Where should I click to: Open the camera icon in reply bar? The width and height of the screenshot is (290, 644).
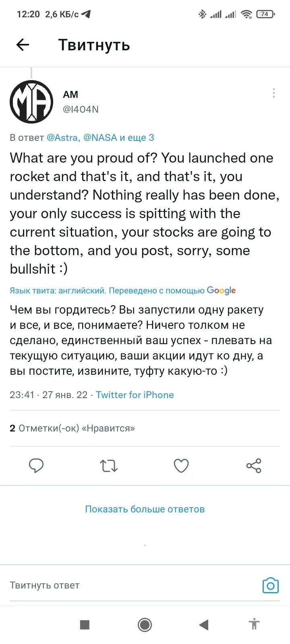(x=271, y=585)
